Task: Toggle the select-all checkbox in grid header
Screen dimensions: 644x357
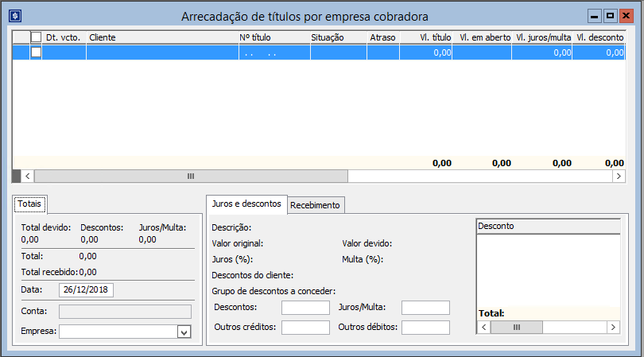Action: [36, 37]
